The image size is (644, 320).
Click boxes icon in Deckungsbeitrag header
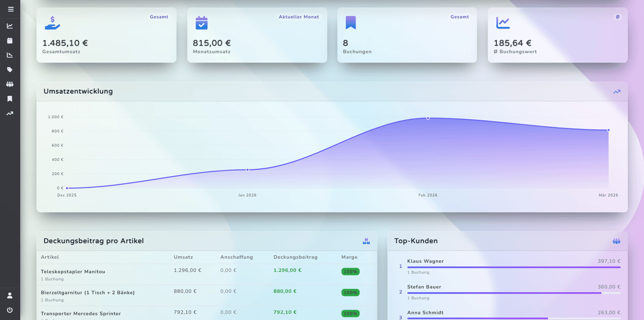(x=366, y=241)
